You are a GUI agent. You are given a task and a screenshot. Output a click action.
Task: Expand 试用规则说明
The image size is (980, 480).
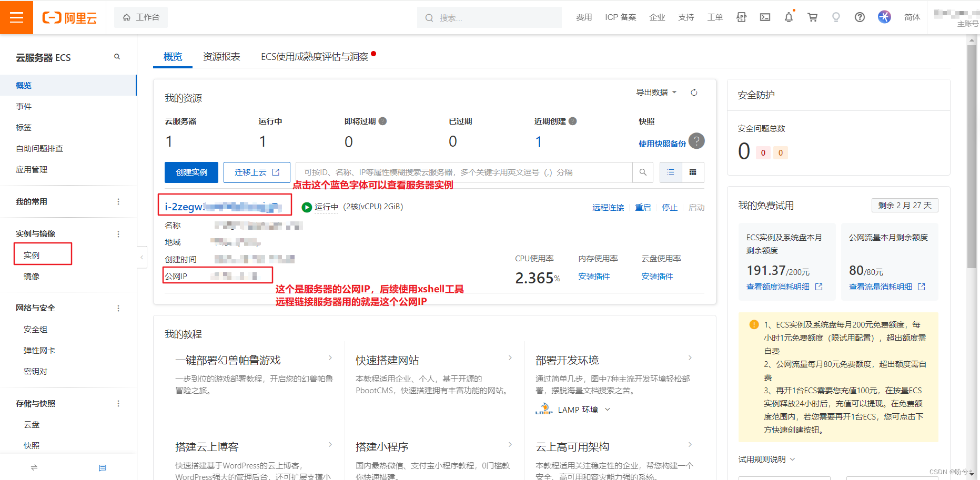point(766,459)
